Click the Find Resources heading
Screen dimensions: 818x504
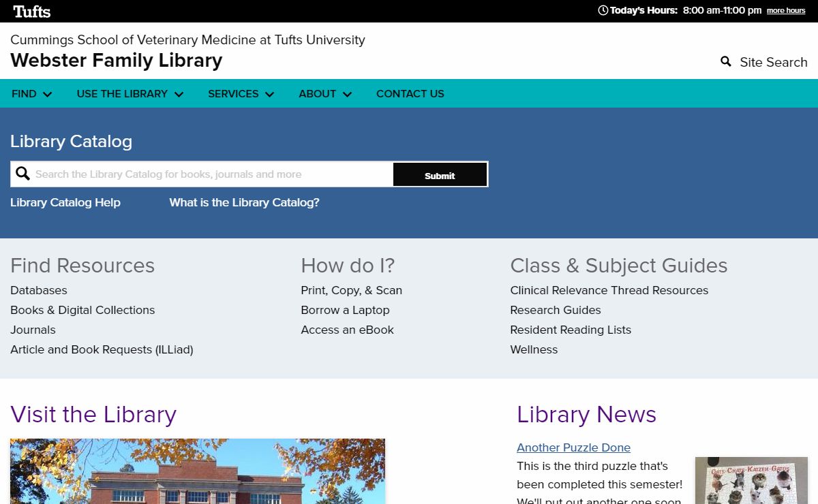(x=82, y=265)
